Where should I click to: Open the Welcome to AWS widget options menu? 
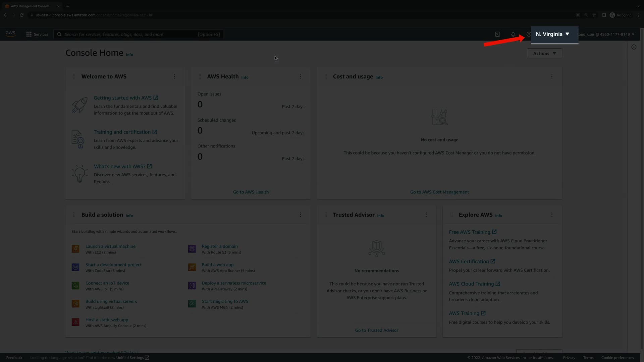click(x=174, y=76)
